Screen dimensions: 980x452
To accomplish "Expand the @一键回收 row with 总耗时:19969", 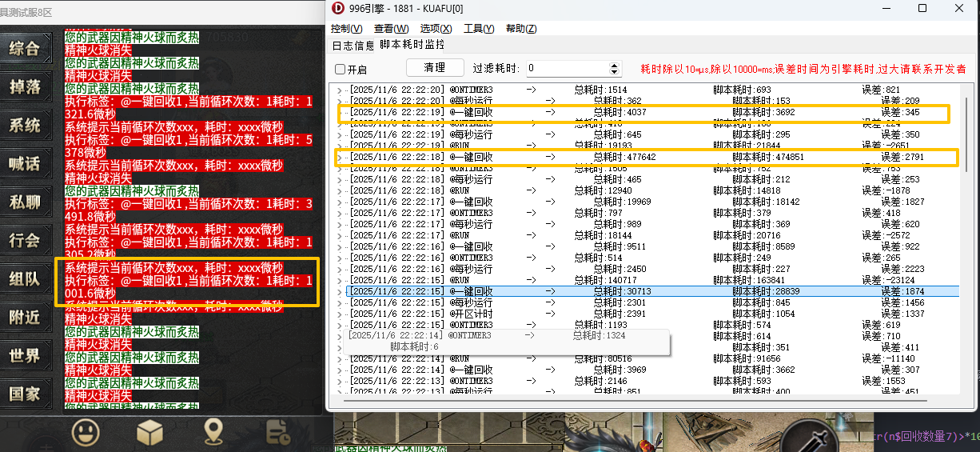I will click(x=339, y=202).
